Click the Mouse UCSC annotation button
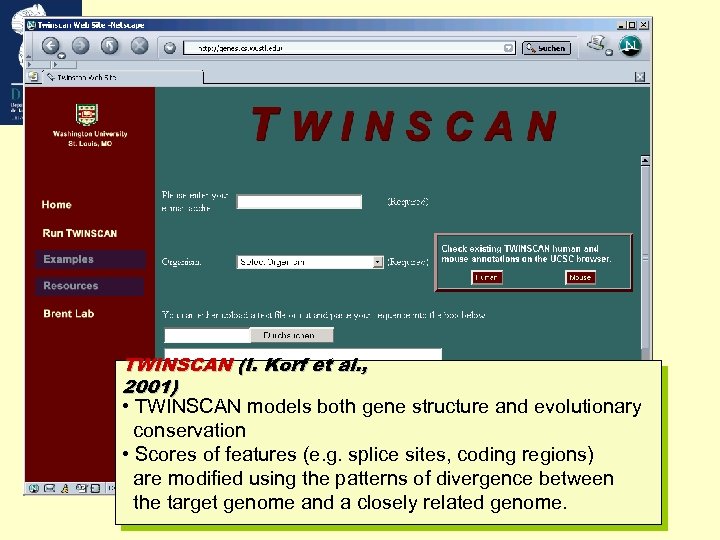This screenshot has height=540, width=720. 580,277
